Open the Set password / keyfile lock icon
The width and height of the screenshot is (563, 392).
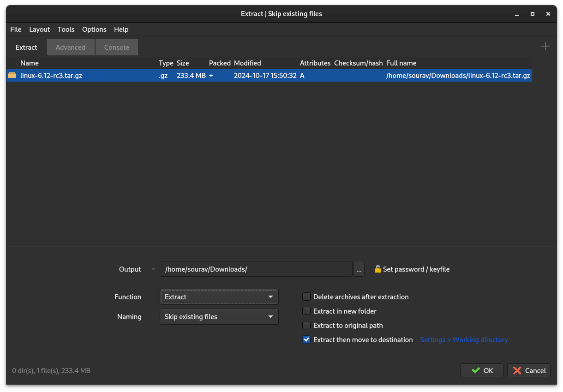point(379,269)
